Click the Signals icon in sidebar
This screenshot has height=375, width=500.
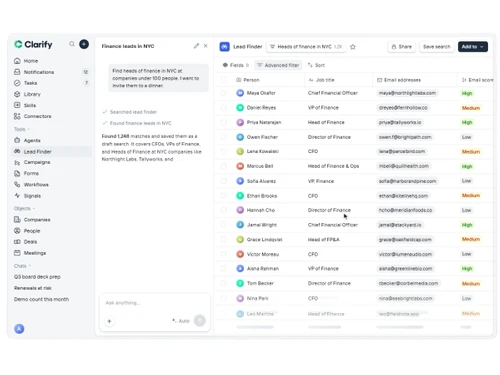[x=17, y=196]
